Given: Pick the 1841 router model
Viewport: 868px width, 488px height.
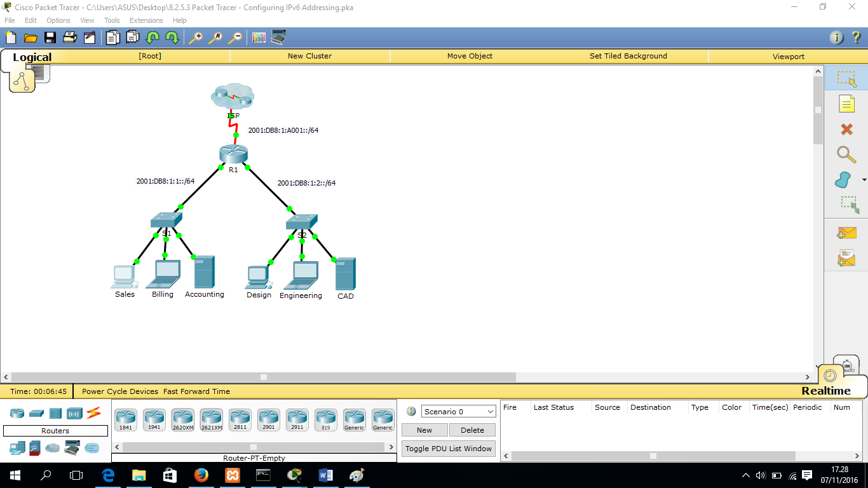Looking at the screenshot, I should pyautogui.click(x=125, y=420).
